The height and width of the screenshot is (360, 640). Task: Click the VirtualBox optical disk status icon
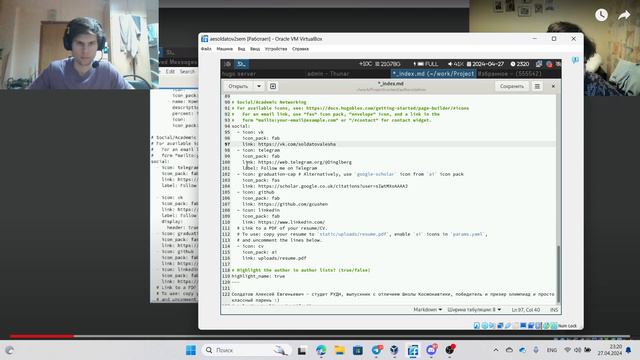tap(484, 326)
